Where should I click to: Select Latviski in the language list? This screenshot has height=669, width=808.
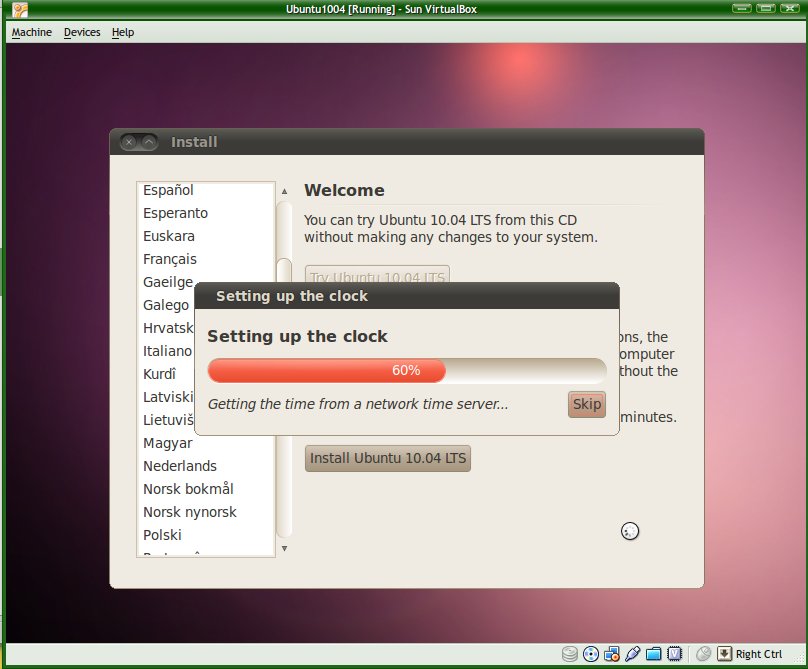tap(168, 397)
